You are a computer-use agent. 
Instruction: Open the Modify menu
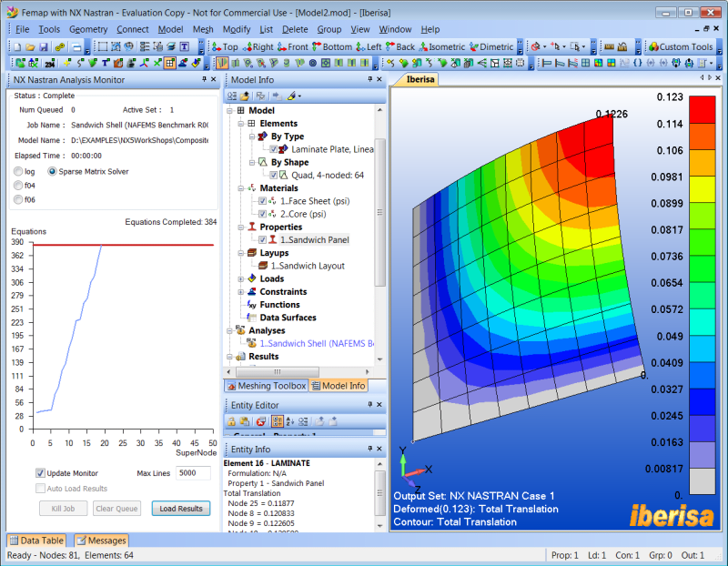pos(237,29)
